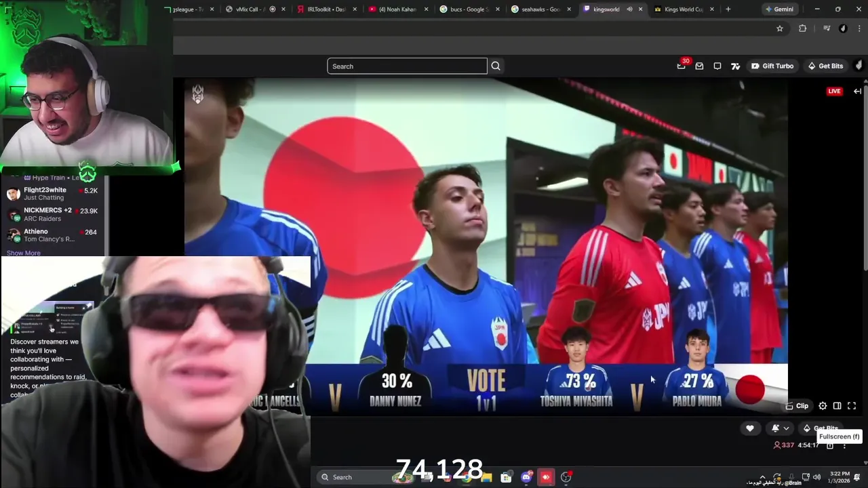
Task: Close the vMix Call tab
Action: tap(283, 9)
